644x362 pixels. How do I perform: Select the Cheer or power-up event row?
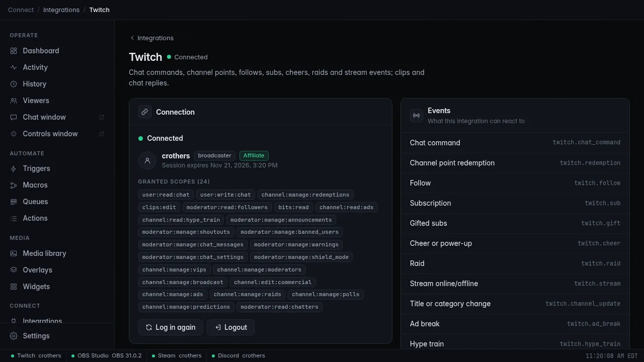point(515,243)
